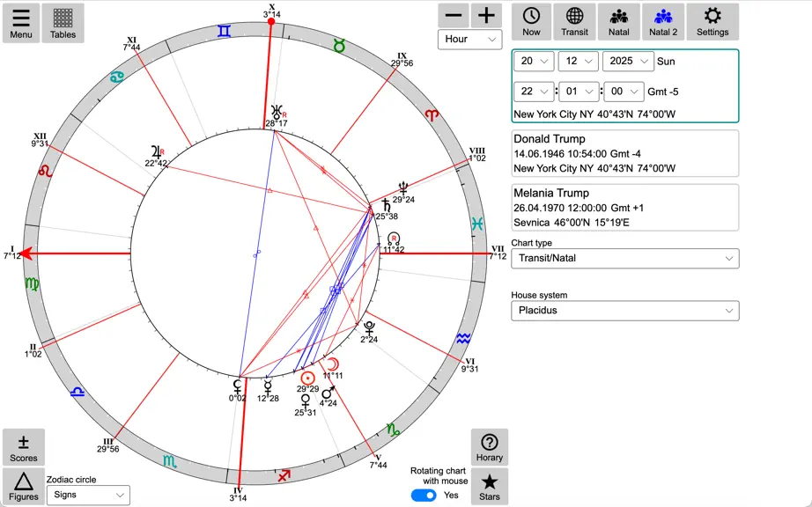Click the Libra sign on zodiac ring
Screen dimensions: 812x507
pos(78,391)
